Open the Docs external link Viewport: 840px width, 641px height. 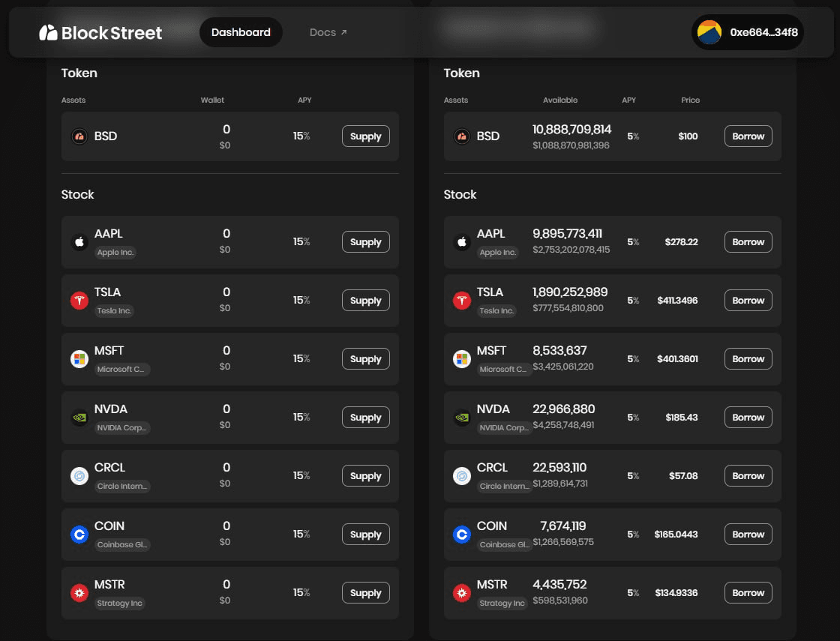(328, 32)
